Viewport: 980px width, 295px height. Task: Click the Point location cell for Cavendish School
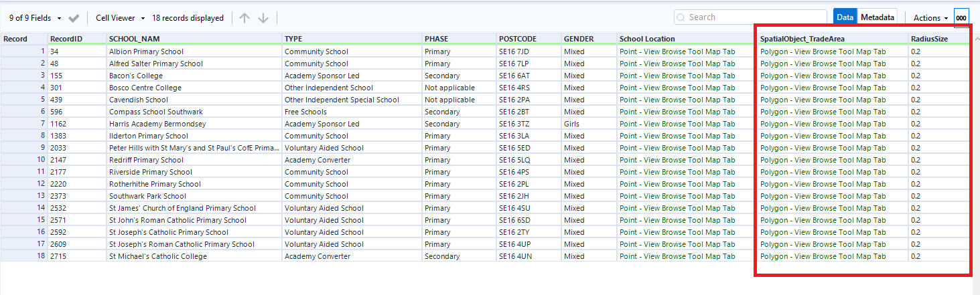click(x=677, y=100)
